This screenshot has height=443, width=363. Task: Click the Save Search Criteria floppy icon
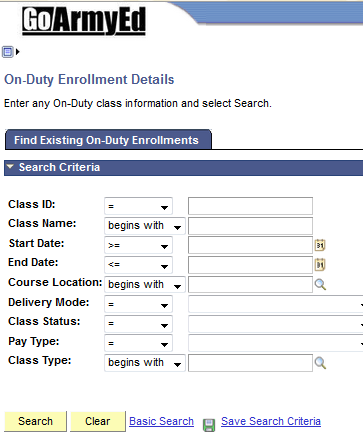tap(209, 425)
